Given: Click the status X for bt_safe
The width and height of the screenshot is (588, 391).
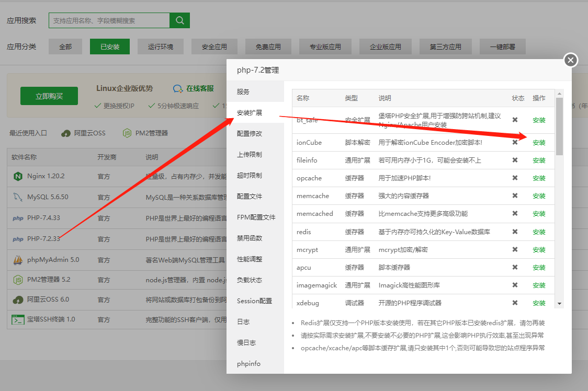Looking at the screenshot, I should 515,120.
